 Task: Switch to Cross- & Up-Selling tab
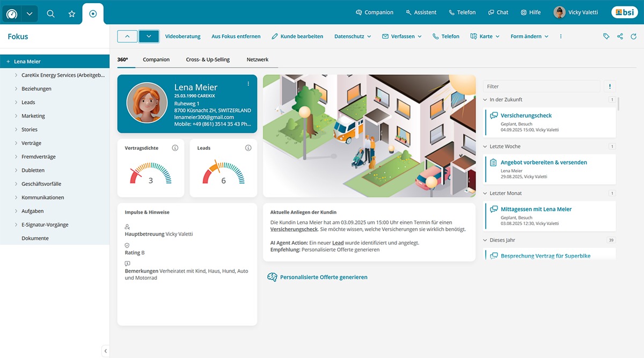pyautogui.click(x=208, y=60)
